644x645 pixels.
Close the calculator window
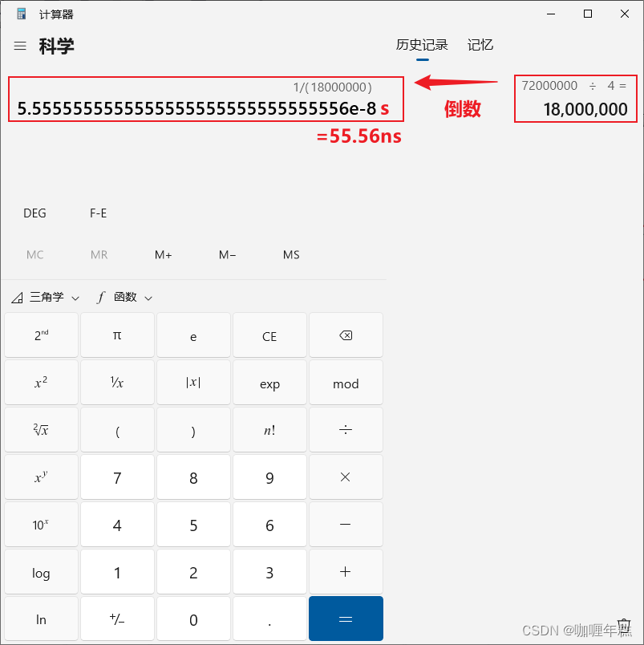[x=625, y=14]
